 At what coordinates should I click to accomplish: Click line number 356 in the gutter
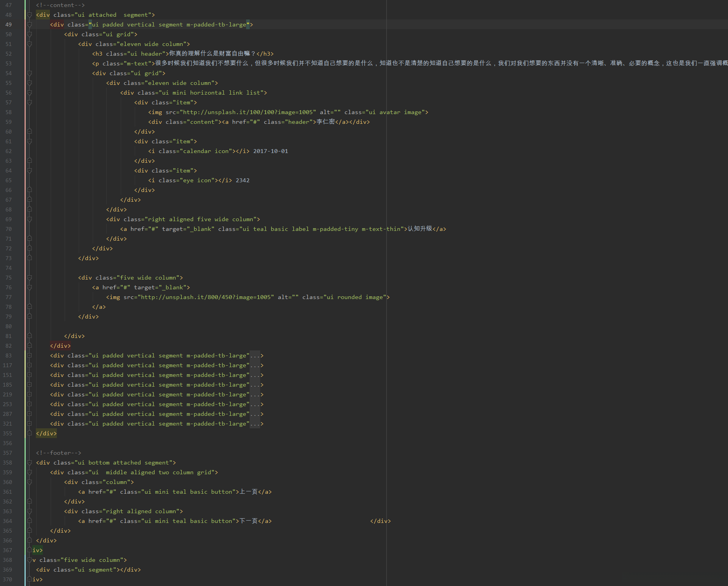pos(7,443)
